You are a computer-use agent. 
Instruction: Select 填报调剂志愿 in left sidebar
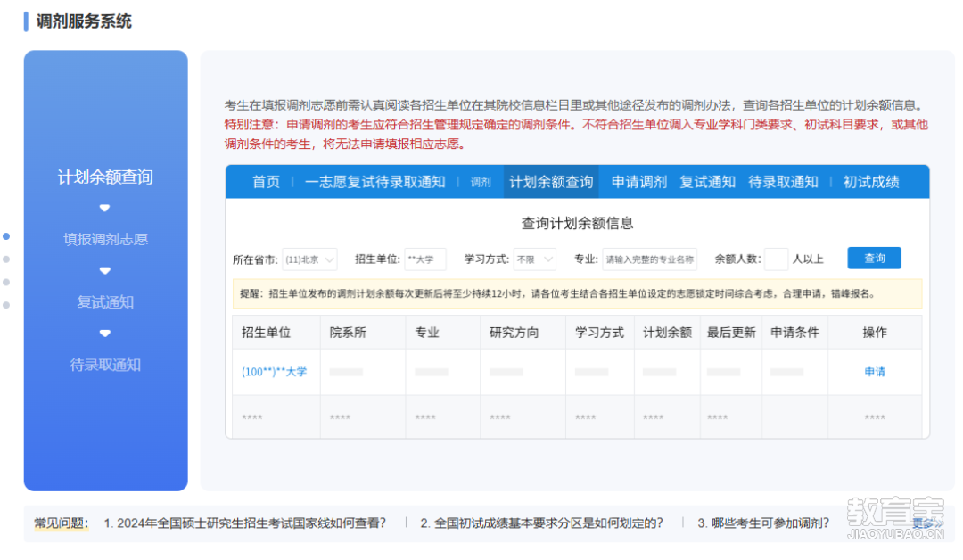coord(105,240)
